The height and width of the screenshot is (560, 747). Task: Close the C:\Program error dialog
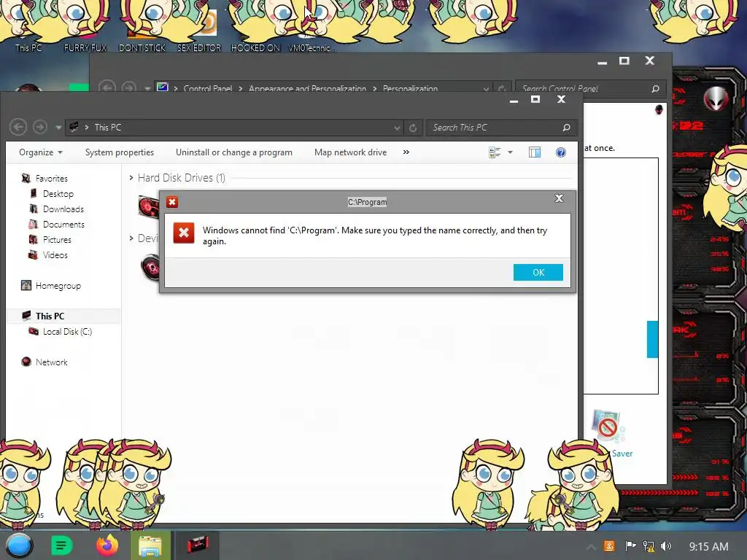[559, 198]
